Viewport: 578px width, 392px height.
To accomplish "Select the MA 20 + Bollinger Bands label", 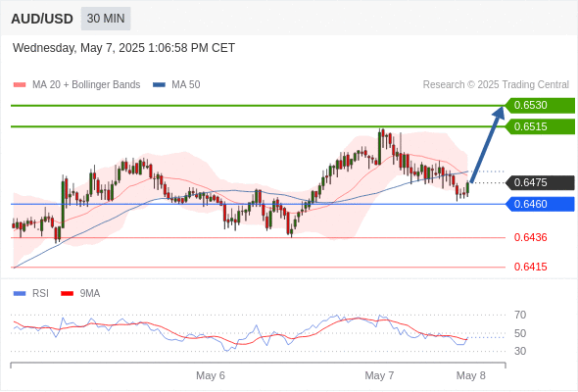I will point(86,85).
